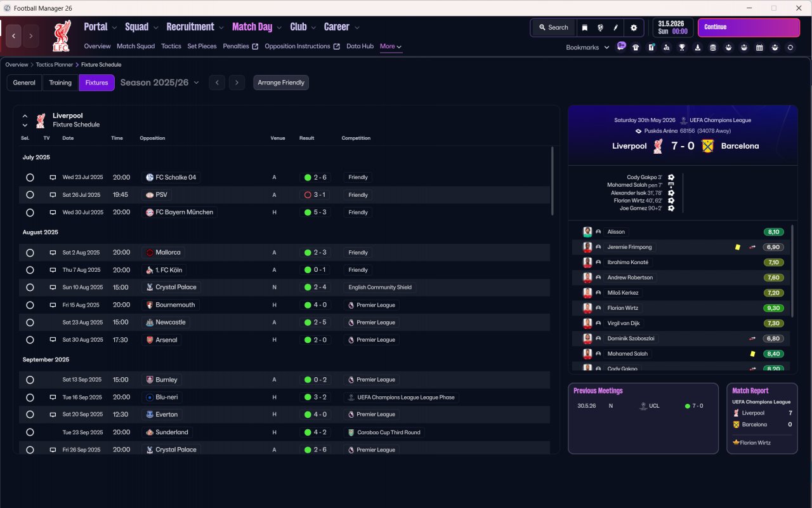Open the Data Hub tab
The image size is (812, 508).
point(360,46)
